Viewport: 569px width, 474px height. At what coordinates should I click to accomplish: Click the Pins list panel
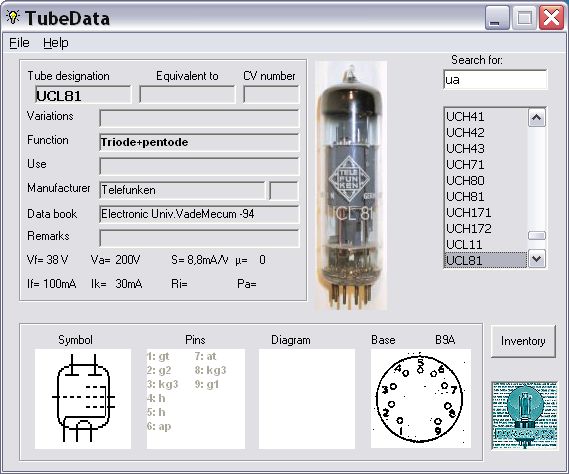pos(196,399)
